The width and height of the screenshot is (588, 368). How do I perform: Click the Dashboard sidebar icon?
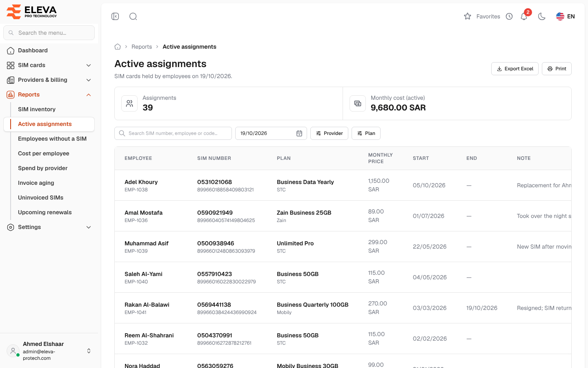[x=11, y=51]
